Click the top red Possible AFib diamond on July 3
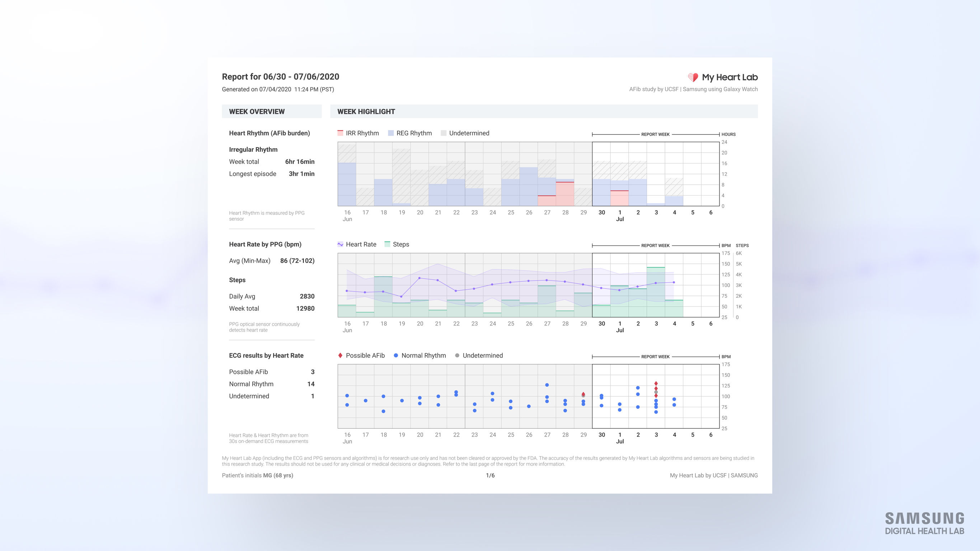 tap(656, 383)
